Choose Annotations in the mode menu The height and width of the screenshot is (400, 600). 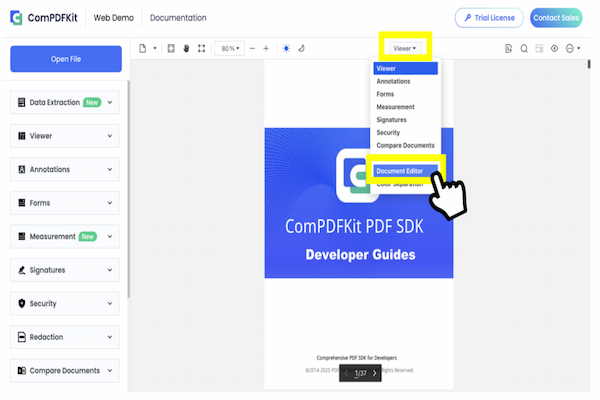[x=406, y=82]
